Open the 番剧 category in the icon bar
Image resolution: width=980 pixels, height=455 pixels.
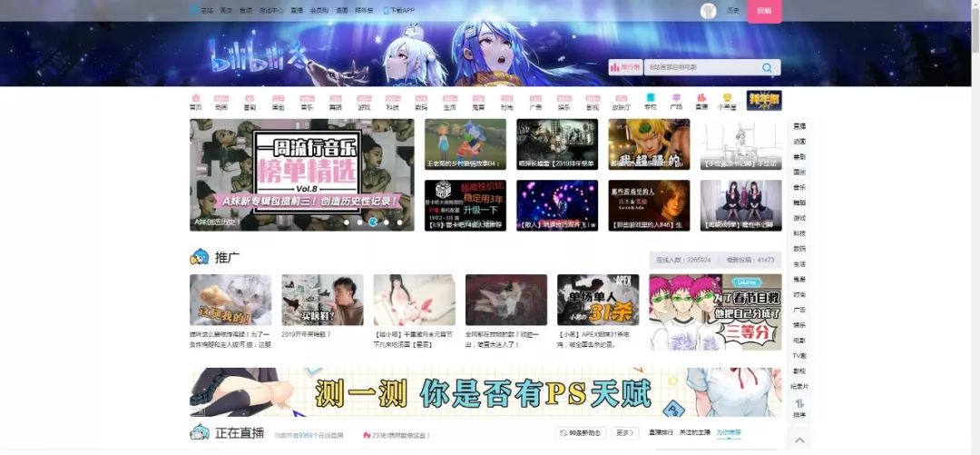coord(250,102)
